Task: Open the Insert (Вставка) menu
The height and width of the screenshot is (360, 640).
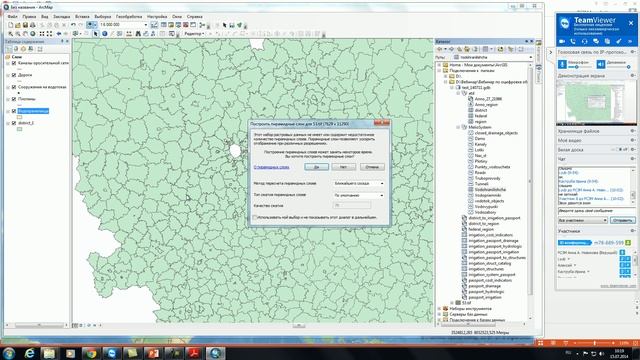Action: tap(82, 17)
